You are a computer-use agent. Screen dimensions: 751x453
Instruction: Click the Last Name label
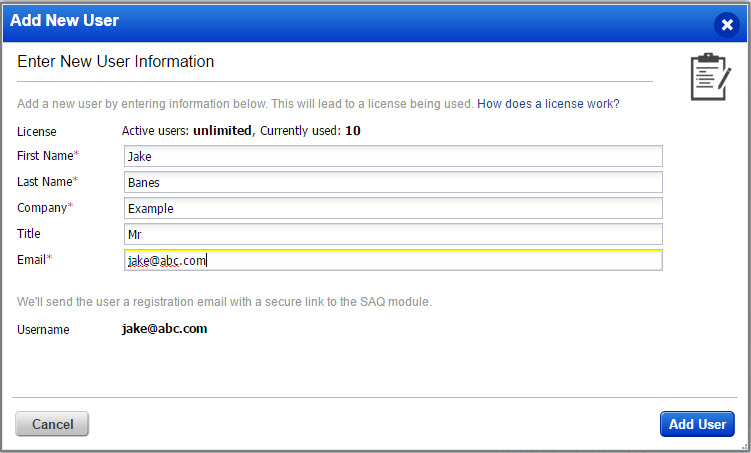44,181
